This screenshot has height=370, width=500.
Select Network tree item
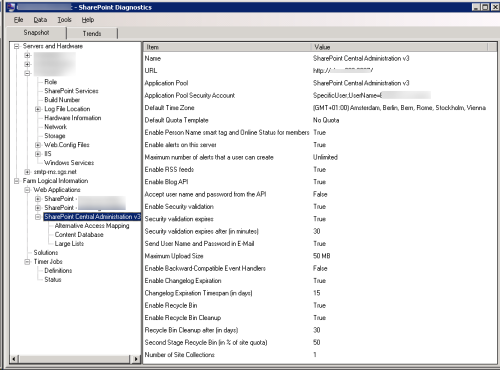(56, 127)
